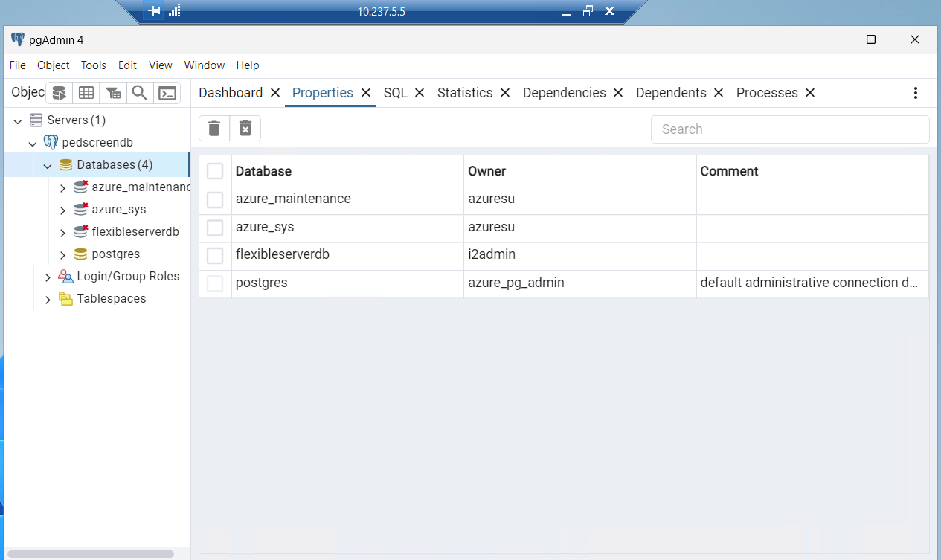Check the azure_sys row checkbox
Screen dimensions: 941x560
click(215, 228)
